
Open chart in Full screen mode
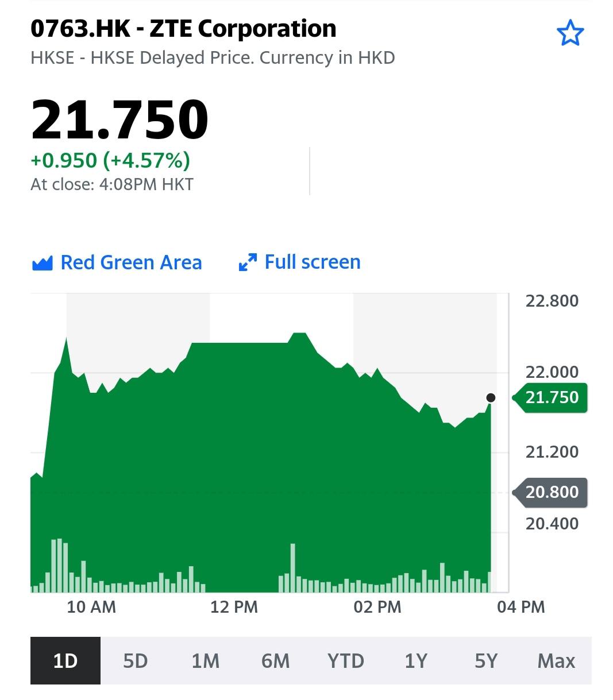299,262
